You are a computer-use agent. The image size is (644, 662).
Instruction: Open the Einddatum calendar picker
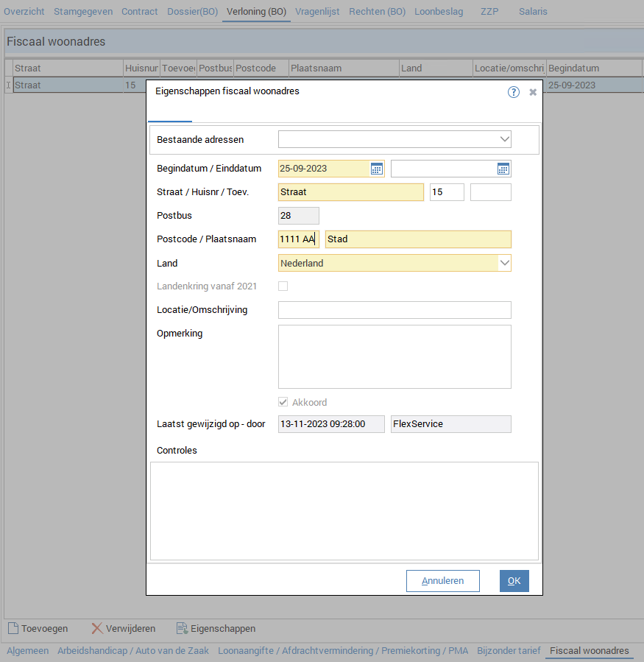(503, 169)
